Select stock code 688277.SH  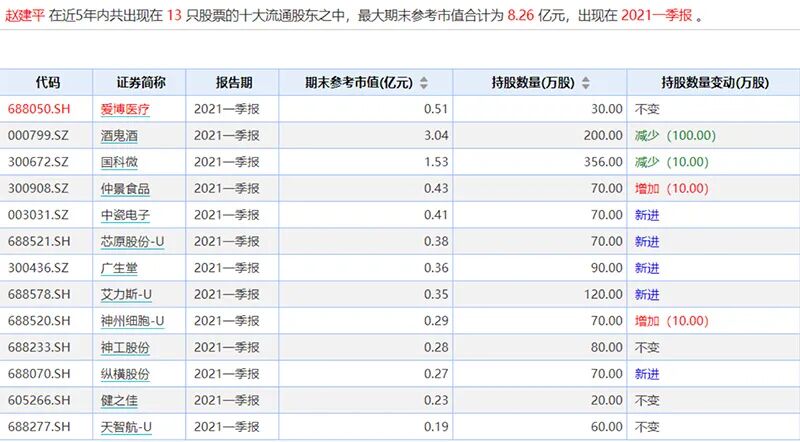pyautogui.click(x=39, y=428)
